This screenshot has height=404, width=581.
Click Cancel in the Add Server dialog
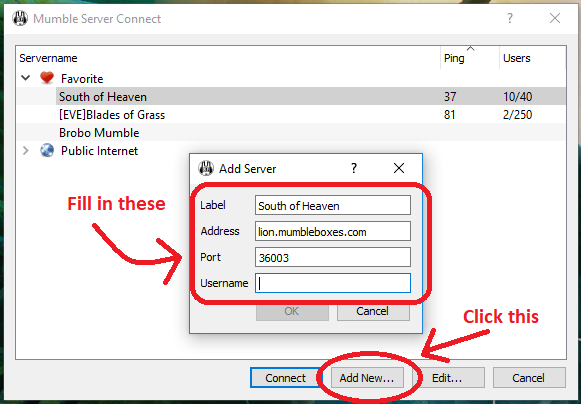pos(373,311)
